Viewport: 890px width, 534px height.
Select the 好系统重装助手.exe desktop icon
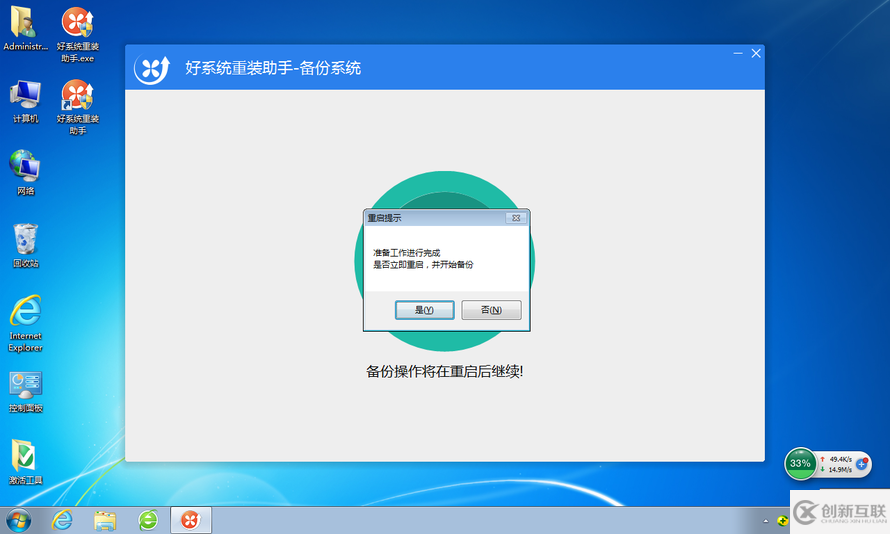[x=78, y=34]
